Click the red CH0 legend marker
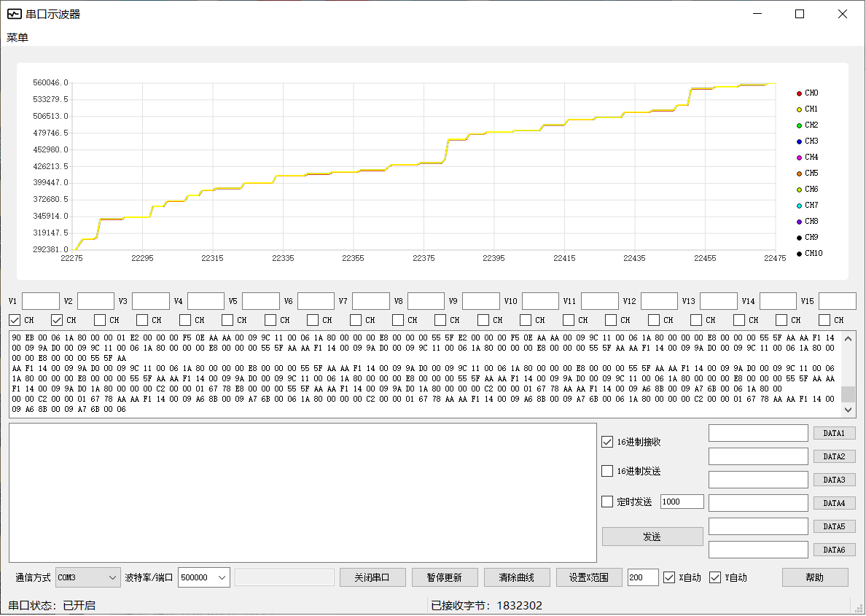The height and width of the screenshot is (616, 866). click(799, 93)
